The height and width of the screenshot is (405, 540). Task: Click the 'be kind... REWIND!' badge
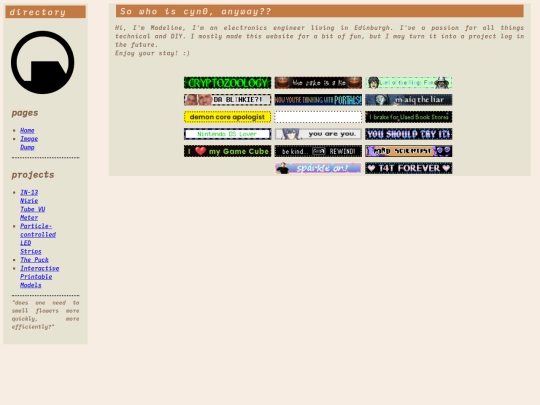[318, 151]
